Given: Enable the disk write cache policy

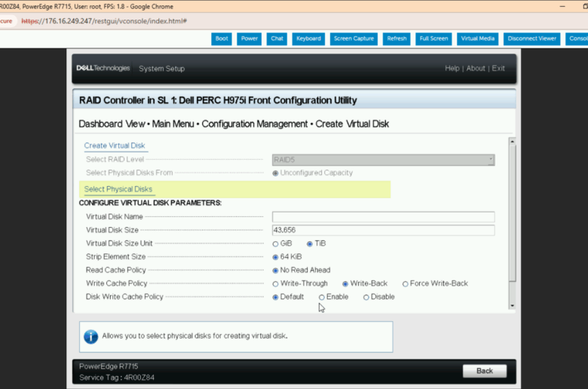Looking at the screenshot, I should pyautogui.click(x=322, y=297).
